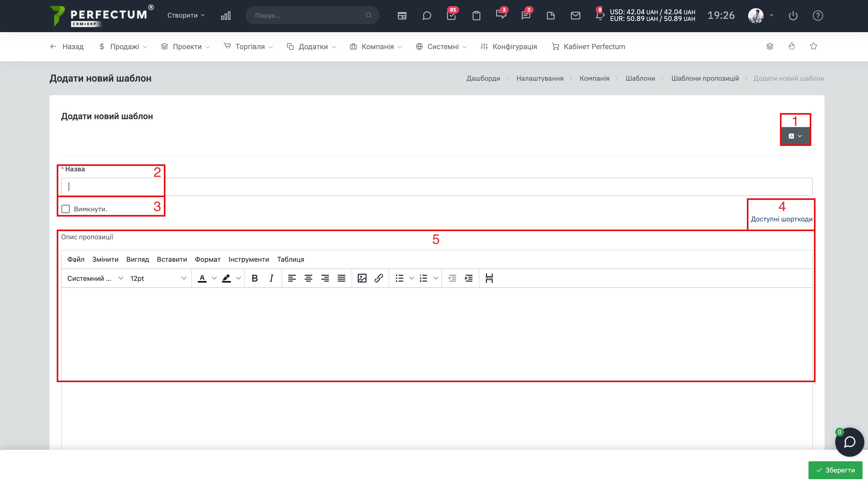Click the Назад back link
Image resolution: width=868 pixels, height=481 pixels.
tap(67, 46)
